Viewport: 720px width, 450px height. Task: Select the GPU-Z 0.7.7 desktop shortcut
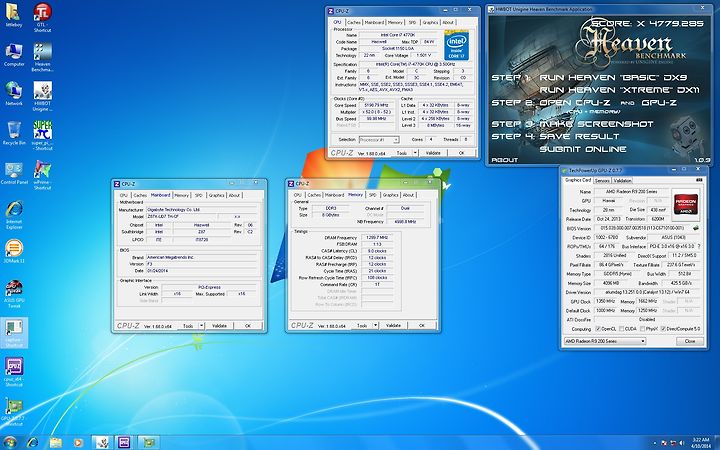(14, 412)
